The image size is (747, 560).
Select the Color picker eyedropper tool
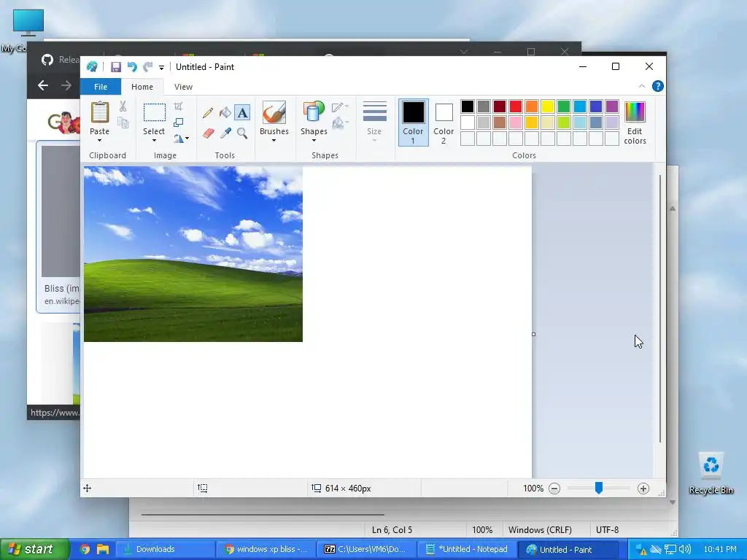pos(225,133)
